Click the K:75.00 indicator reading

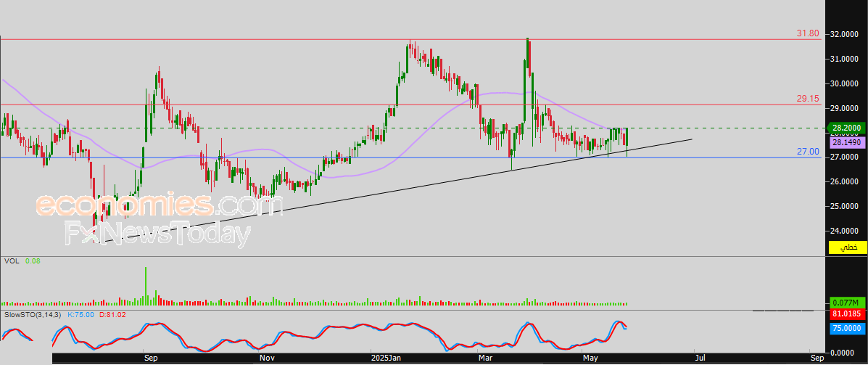tap(80, 315)
